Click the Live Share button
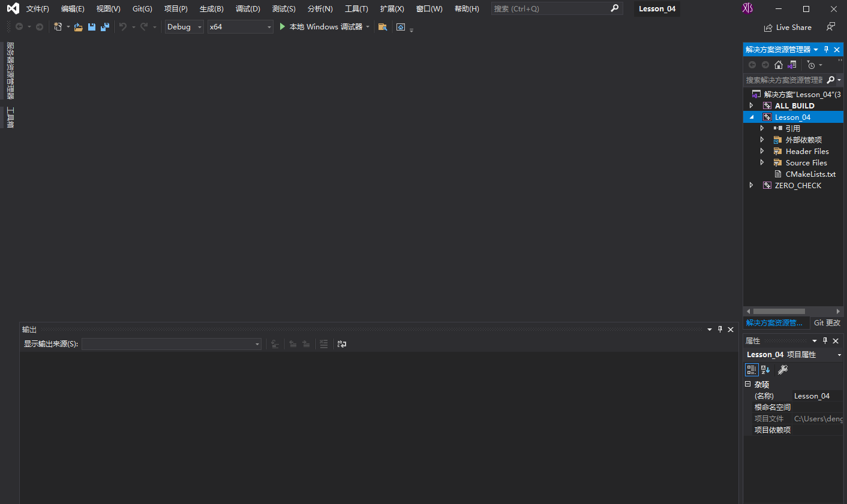 pos(788,27)
